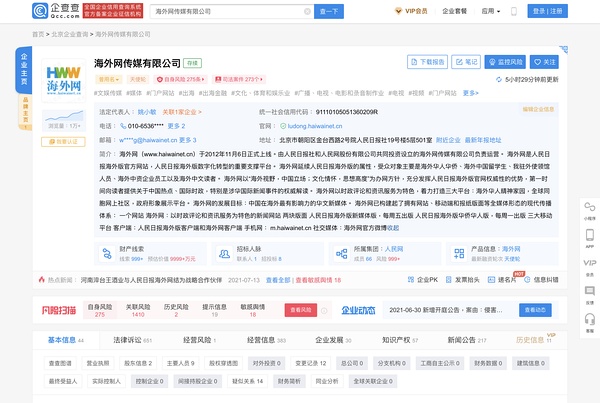Open the mobile APP icon in sidebar
Screen dimensions: 600x403
click(588, 240)
